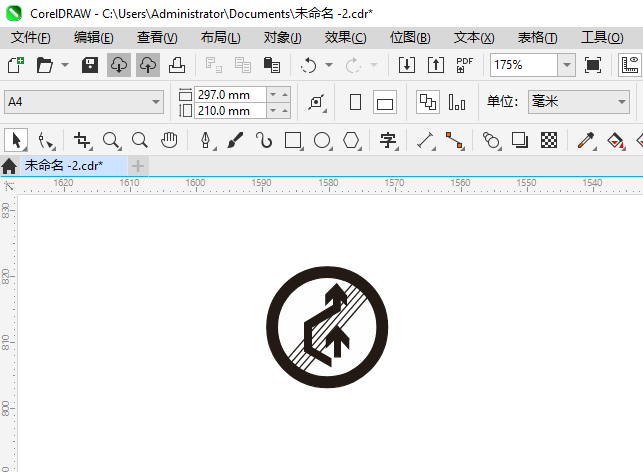Image resolution: width=643 pixels, height=472 pixels.
Task: Expand the Redo history dropdown arrow
Action: (374, 65)
